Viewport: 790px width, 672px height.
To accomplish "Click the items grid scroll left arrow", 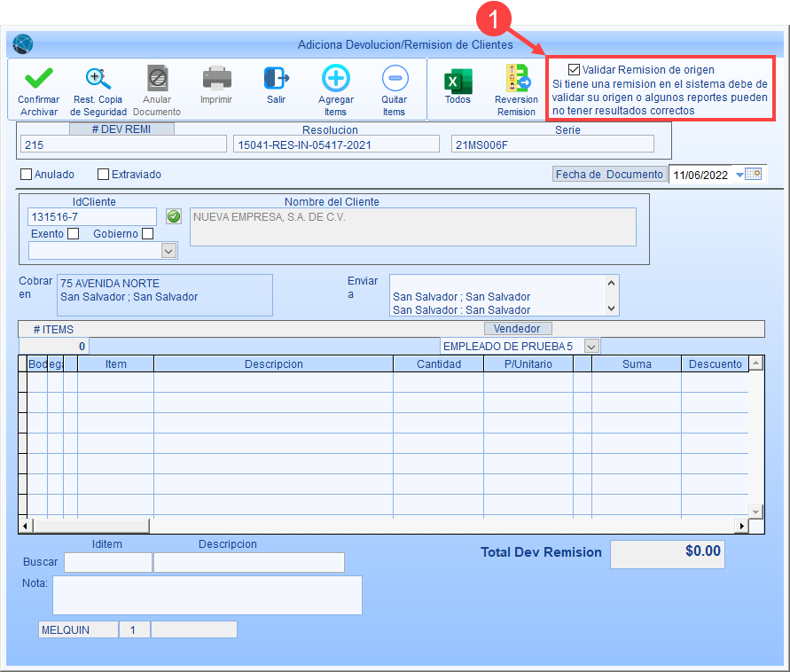I will [x=26, y=526].
